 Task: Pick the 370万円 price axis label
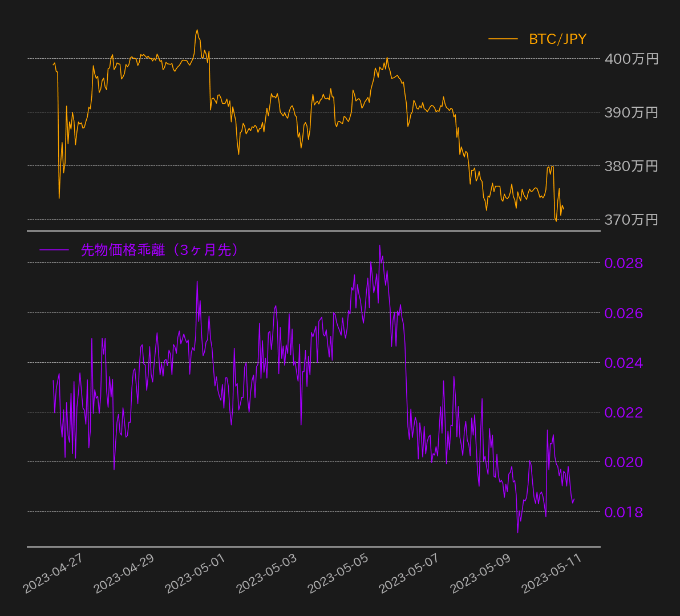[x=631, y=220]
